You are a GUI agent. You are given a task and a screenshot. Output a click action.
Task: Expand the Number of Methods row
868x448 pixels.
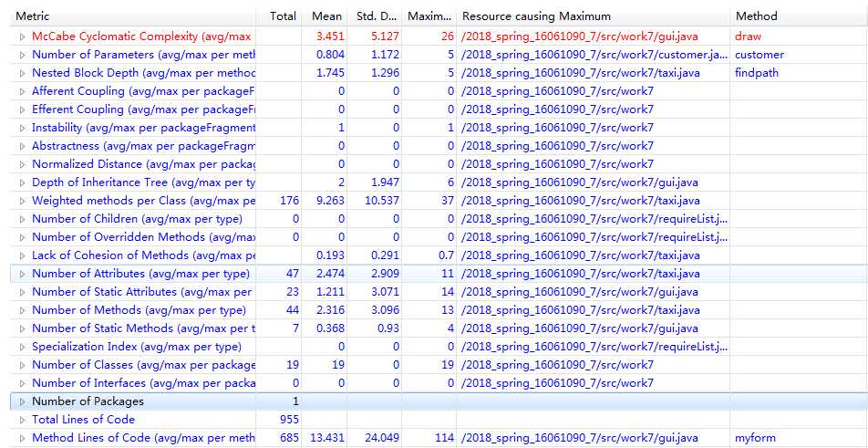coord(22,310)
